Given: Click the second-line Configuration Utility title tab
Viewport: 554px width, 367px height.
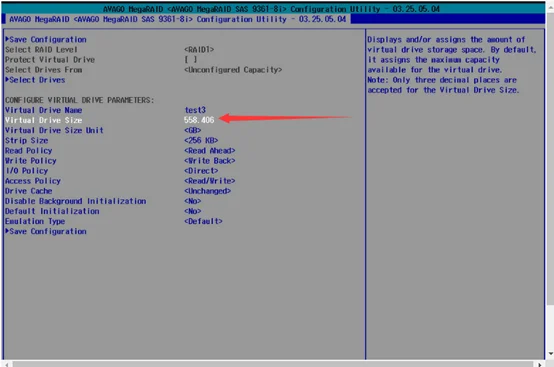Looking at the screenshot, I should pos(178,19).
